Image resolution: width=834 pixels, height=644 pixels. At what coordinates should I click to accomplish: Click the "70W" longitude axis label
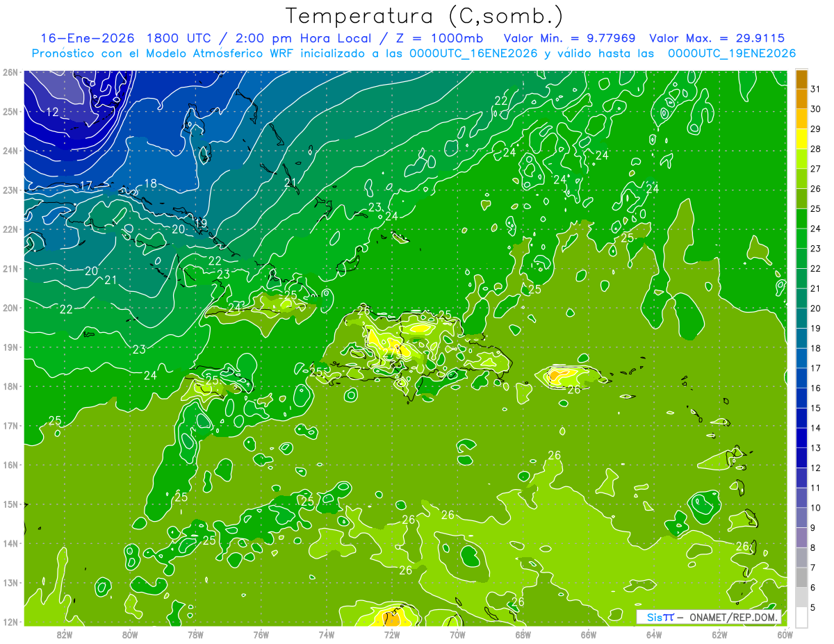457,634
